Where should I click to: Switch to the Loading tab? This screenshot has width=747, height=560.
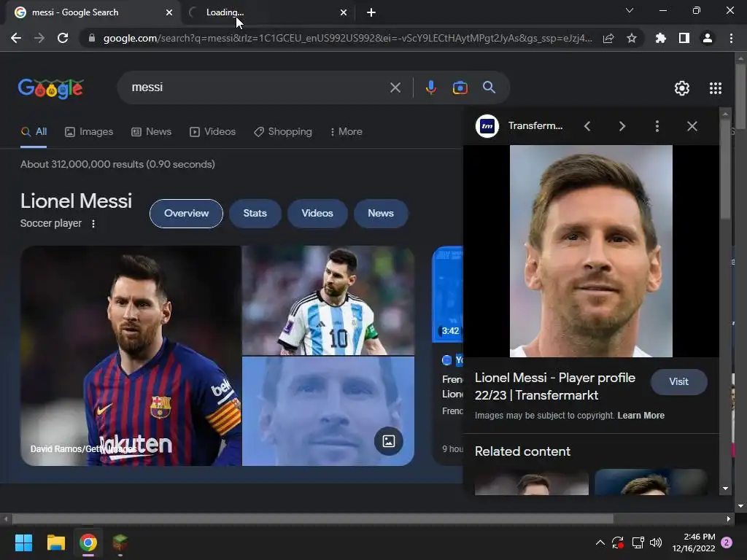click(x=267, y=12)
